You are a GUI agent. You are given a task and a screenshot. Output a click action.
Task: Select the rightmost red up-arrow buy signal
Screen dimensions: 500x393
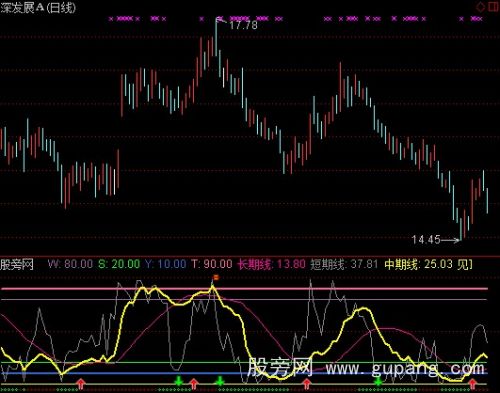tap(472, 384)
